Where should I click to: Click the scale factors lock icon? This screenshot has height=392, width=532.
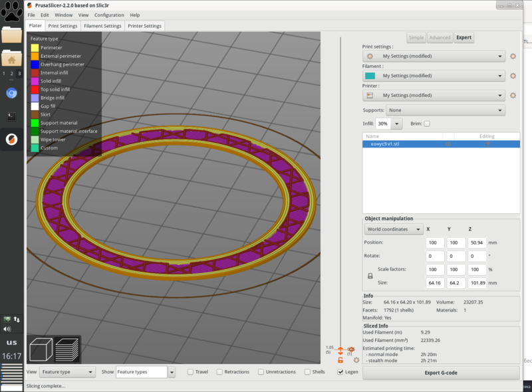click(x=370, y=276)
